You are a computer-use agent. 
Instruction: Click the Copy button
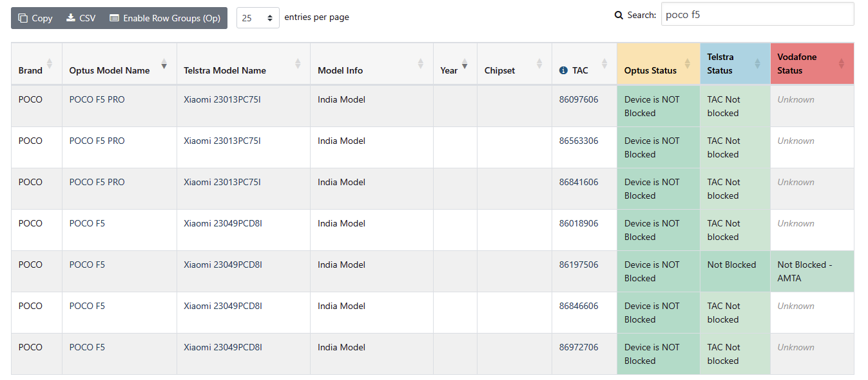35,18
